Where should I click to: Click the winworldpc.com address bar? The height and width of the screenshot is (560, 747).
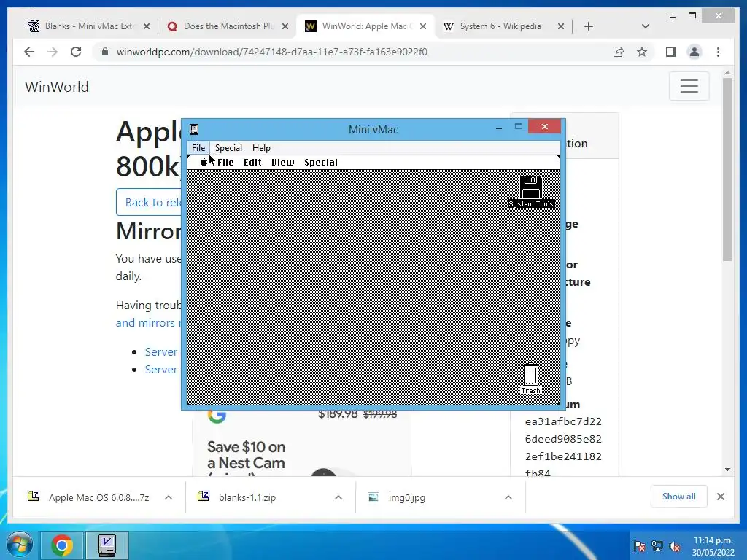click(x=271, y=52)
